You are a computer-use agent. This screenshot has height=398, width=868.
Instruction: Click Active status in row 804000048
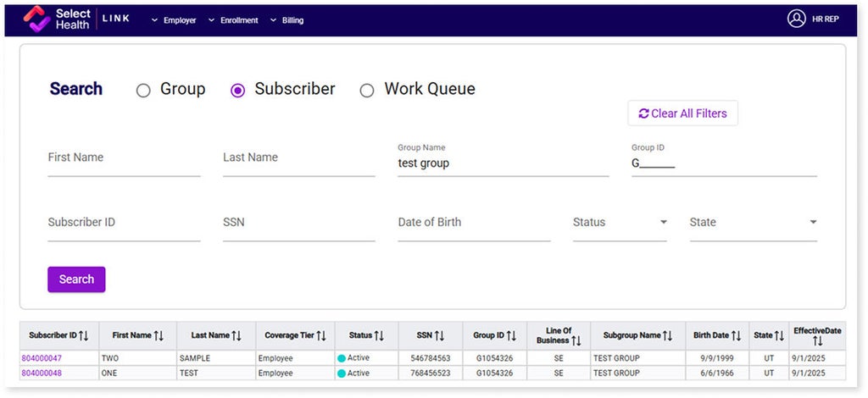pyautogui.click(x=353, y=373)
